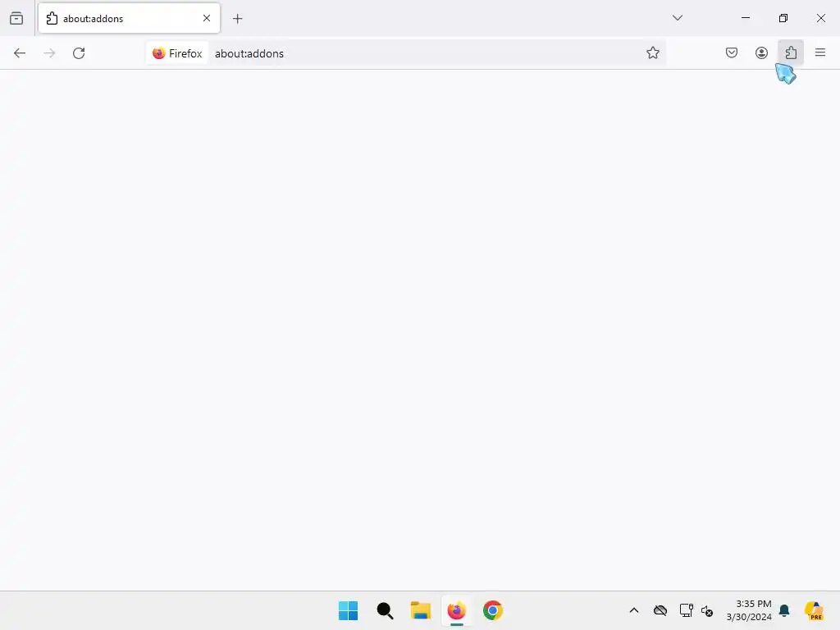Open the list all tabs dropdown
The image size is (840, 630).
677,18
